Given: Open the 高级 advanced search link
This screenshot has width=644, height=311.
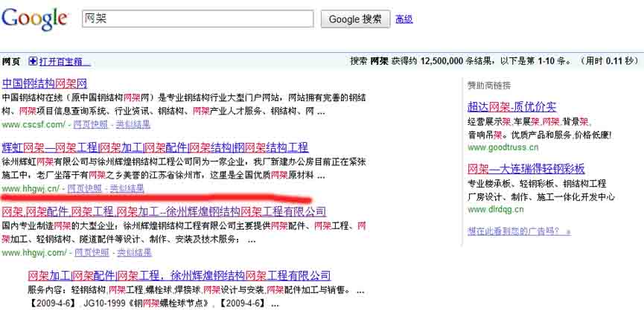Looking at the screenshot, I should [404, 19].
